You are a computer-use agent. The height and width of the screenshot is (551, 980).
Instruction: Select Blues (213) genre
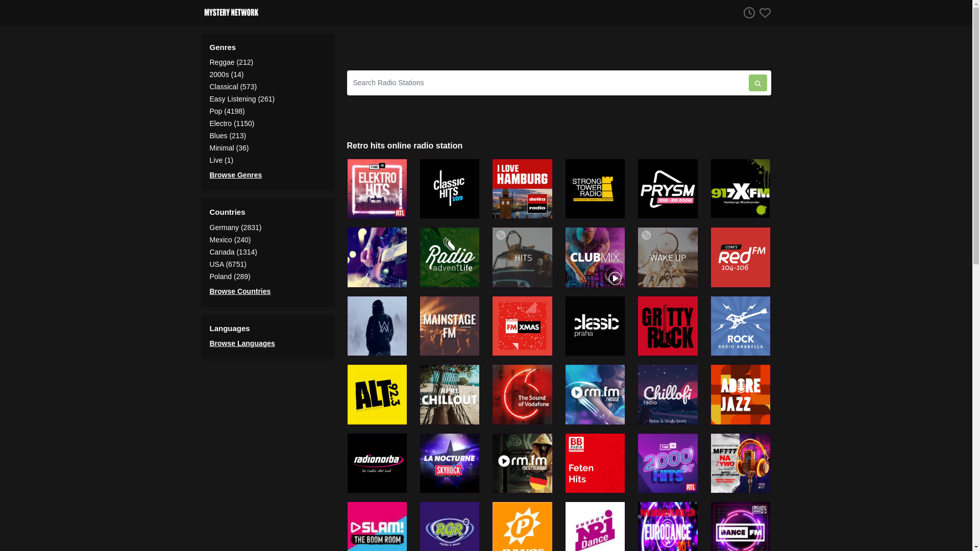(x=228, y=136)
